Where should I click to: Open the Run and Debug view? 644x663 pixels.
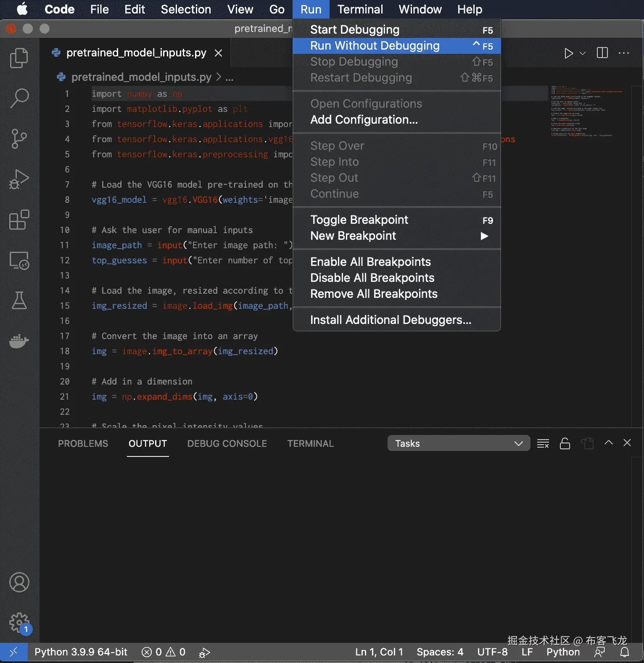(x=19, y=180)
